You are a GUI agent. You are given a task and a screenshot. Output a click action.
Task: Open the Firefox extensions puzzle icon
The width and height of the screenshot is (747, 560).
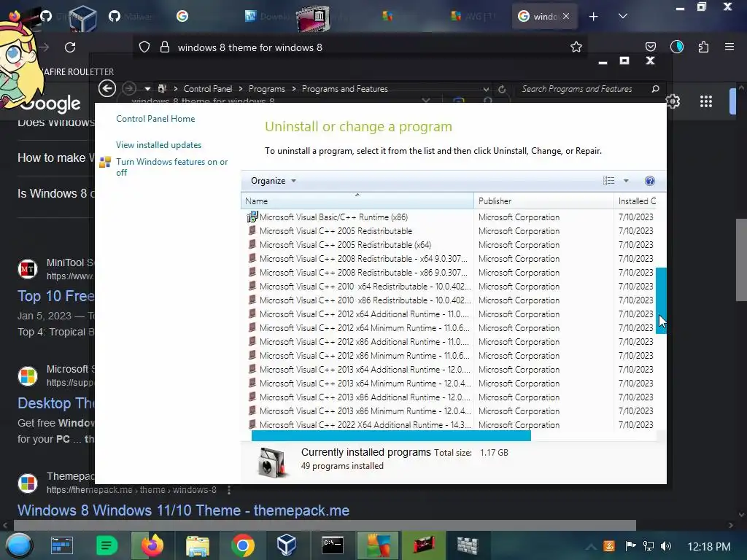[703, 47]
